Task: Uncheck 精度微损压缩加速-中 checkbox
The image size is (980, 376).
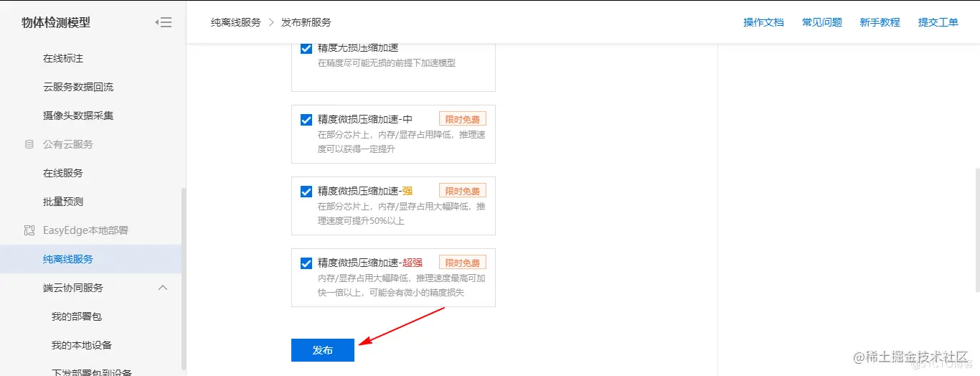Action: (306, 120)
